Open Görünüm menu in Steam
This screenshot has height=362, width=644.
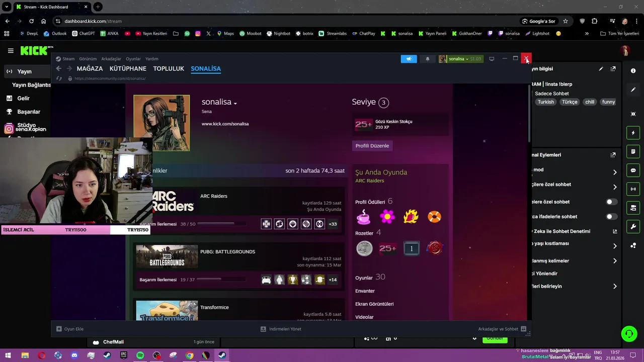88,59
